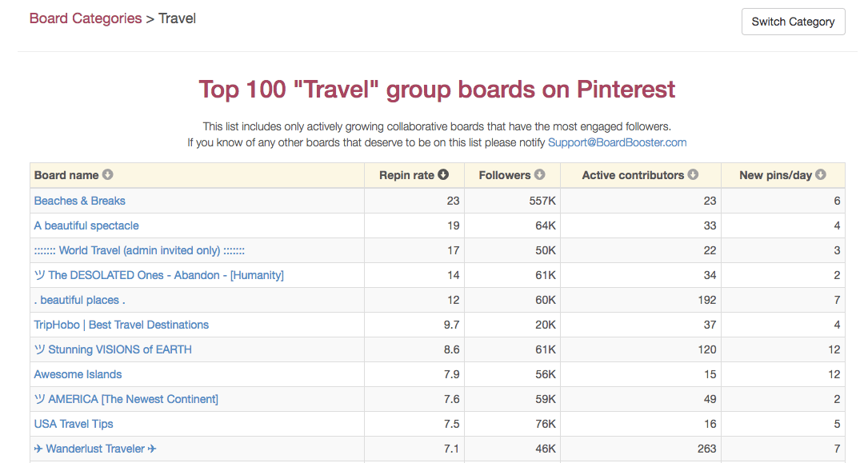The image size is (868, 463).
Task: Open the Switch Category button
Action: tap(794, 22)
